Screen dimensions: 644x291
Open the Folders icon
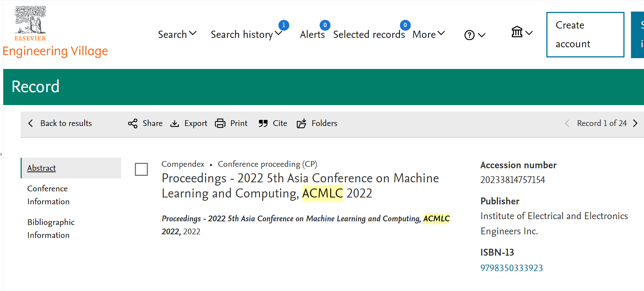302,123
